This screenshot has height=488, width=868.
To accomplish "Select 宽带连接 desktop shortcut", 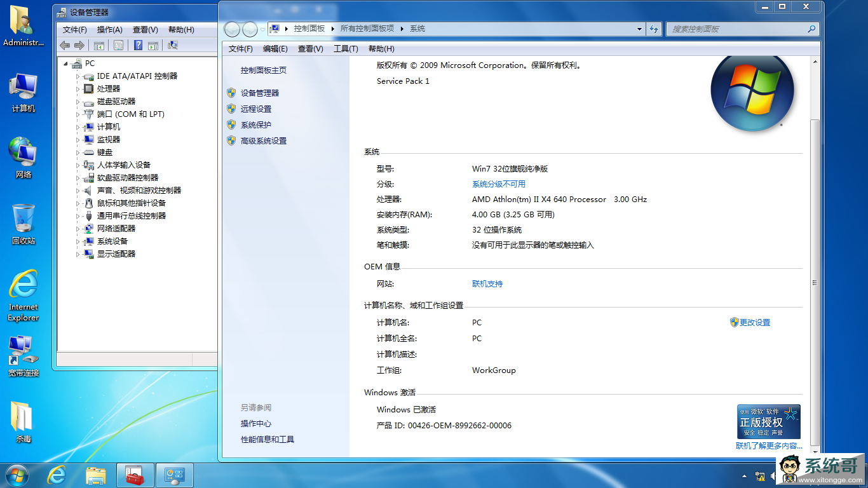I will click(24, 356).
